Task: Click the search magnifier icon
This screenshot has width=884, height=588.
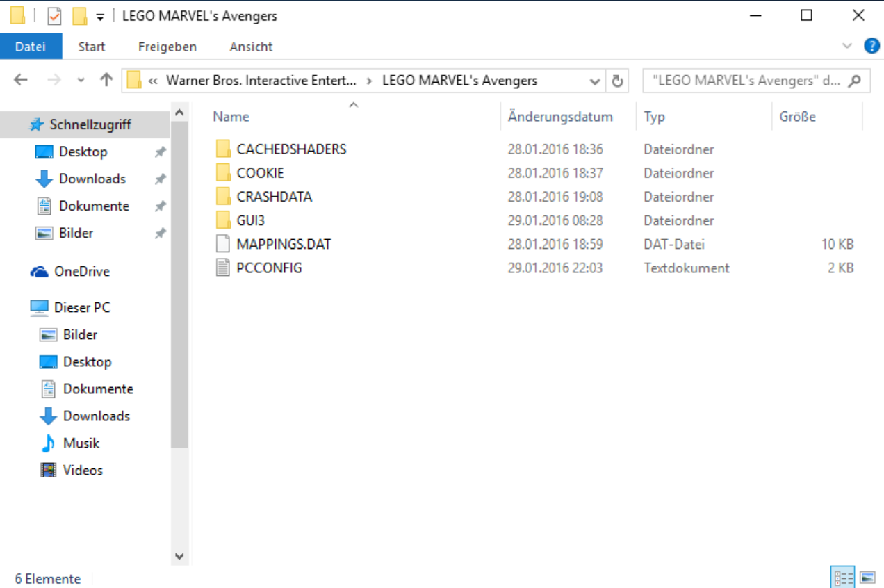Action: pos(856,81)
